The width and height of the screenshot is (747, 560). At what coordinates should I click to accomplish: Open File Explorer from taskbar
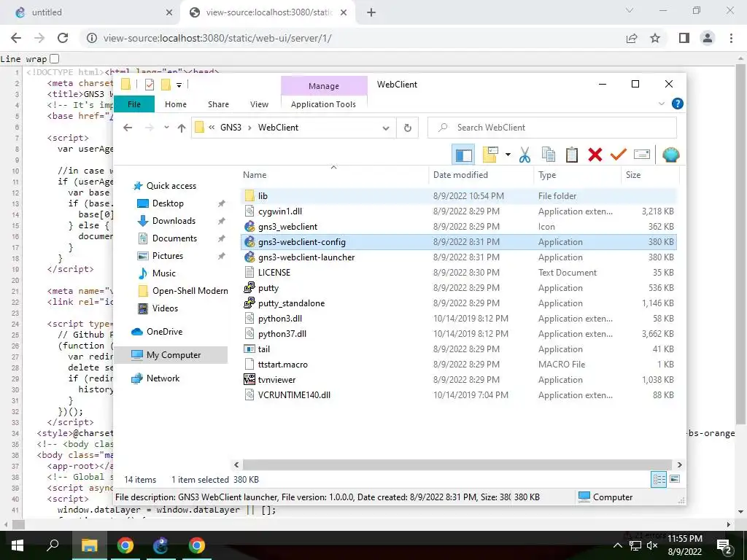click(89, 545)
